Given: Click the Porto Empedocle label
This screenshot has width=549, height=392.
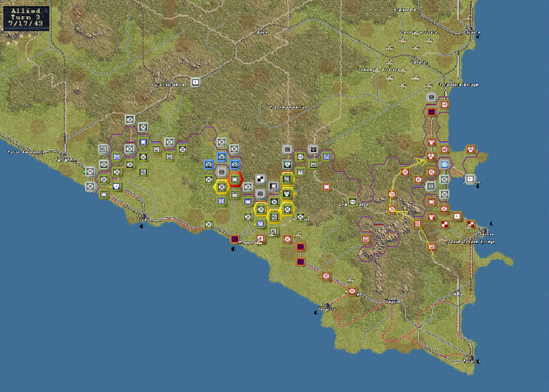Looking at the screenshot, I should click(26, 152).
